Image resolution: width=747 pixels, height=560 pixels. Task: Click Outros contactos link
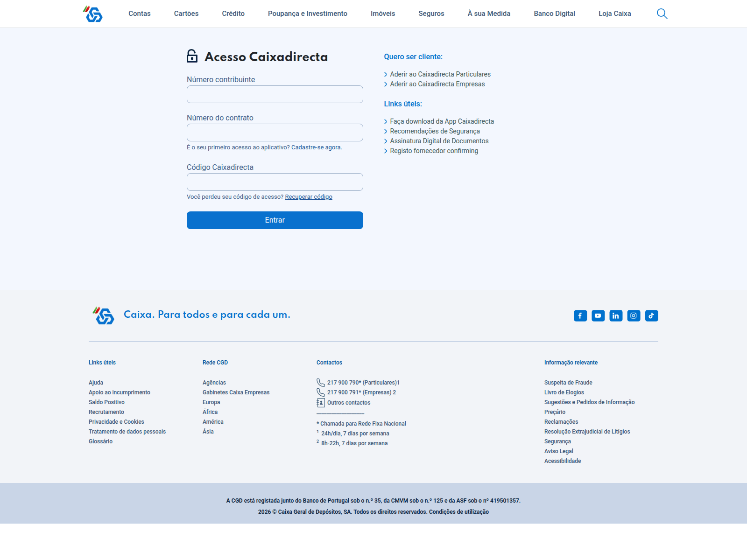349,403
